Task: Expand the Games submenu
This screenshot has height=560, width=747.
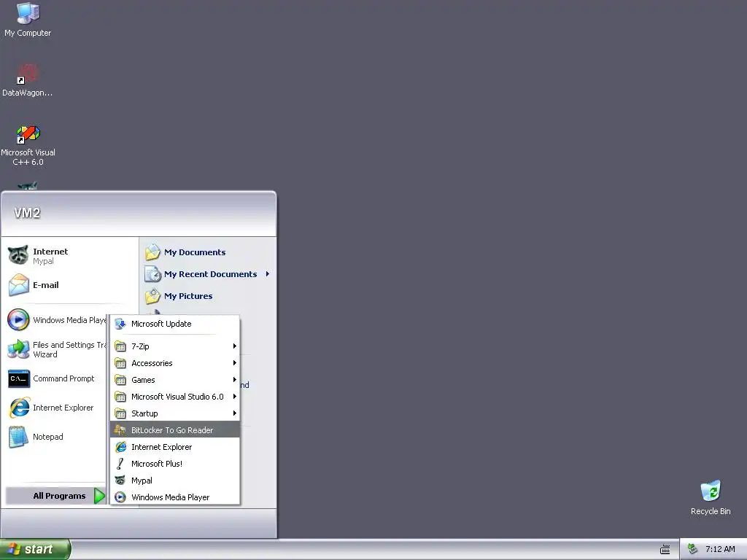Action: point(175,379)
